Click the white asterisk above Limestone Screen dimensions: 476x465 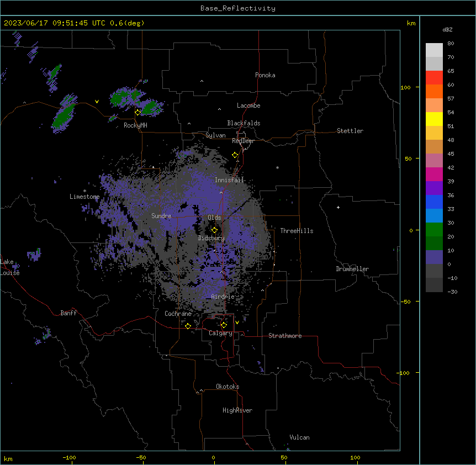point(84,191)
